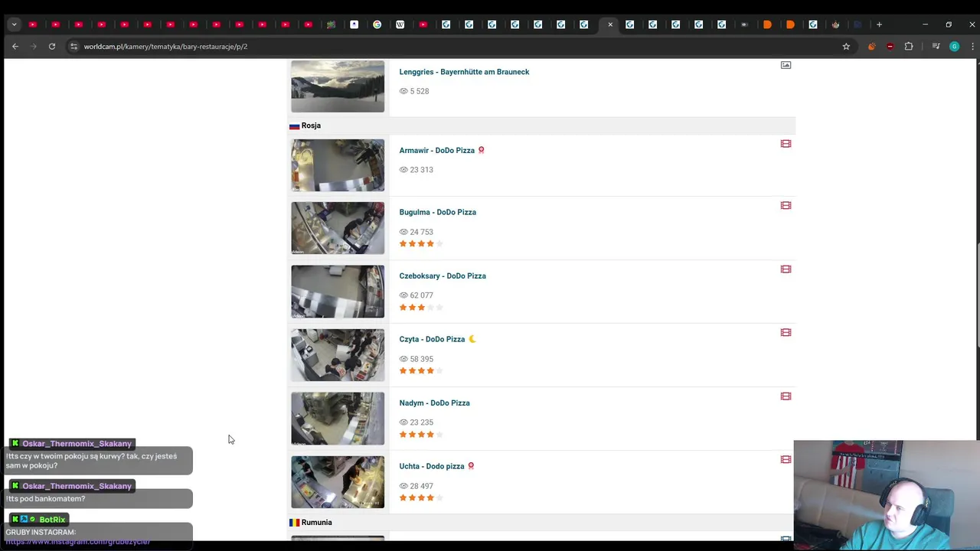
Task: Click view count 23 313 under Armawir
Action: 421,170
